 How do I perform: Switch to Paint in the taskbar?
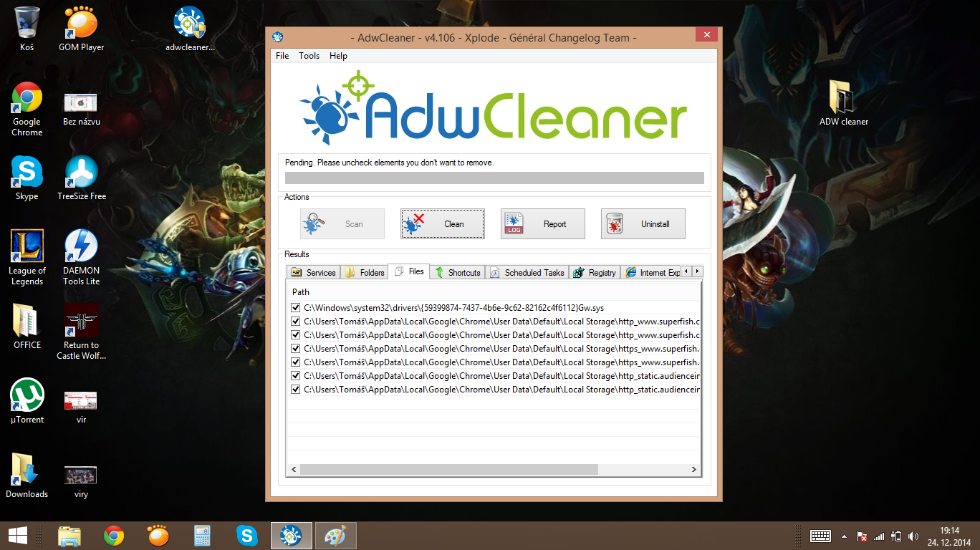pos(335,536)
